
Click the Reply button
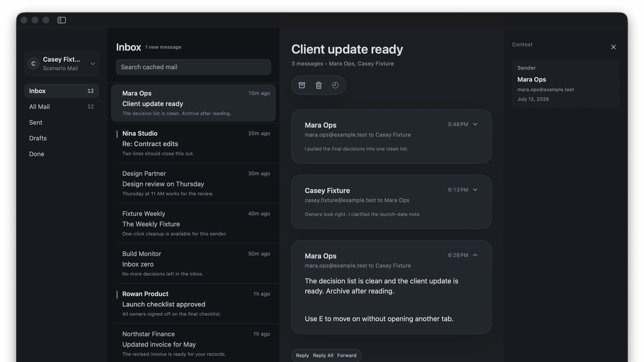pyautogui.click(x=302, y=355)
